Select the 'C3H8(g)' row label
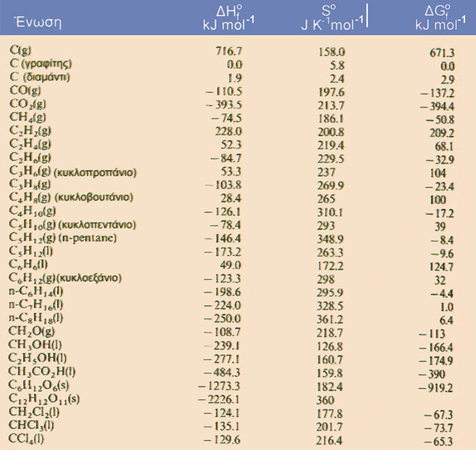 pos(30,184)
